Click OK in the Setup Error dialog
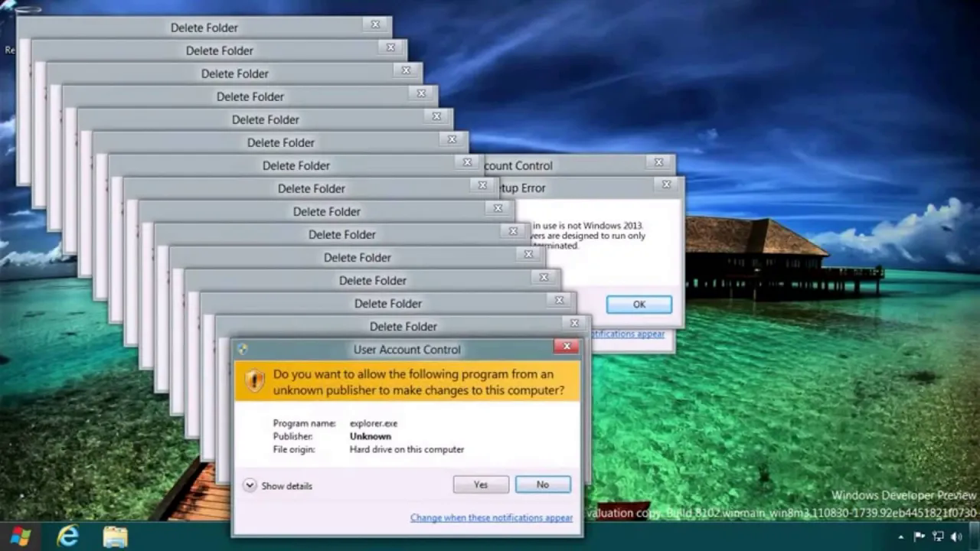980x551 pixels. tap(639, 305)
